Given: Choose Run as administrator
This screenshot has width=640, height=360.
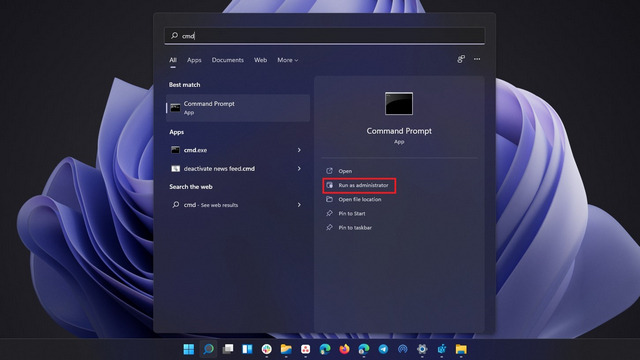Looking at the screenshot, I should click(x=359, y=185).
